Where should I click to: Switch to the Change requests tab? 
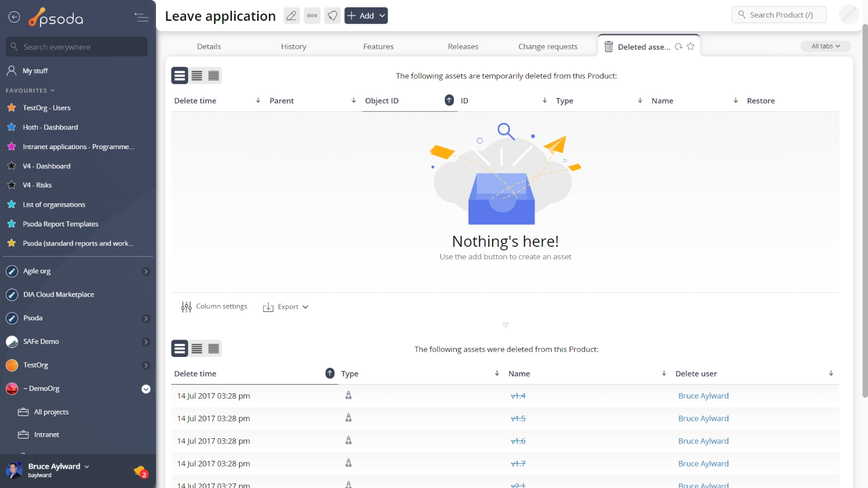pyautogui.click(x=548, y=46)
